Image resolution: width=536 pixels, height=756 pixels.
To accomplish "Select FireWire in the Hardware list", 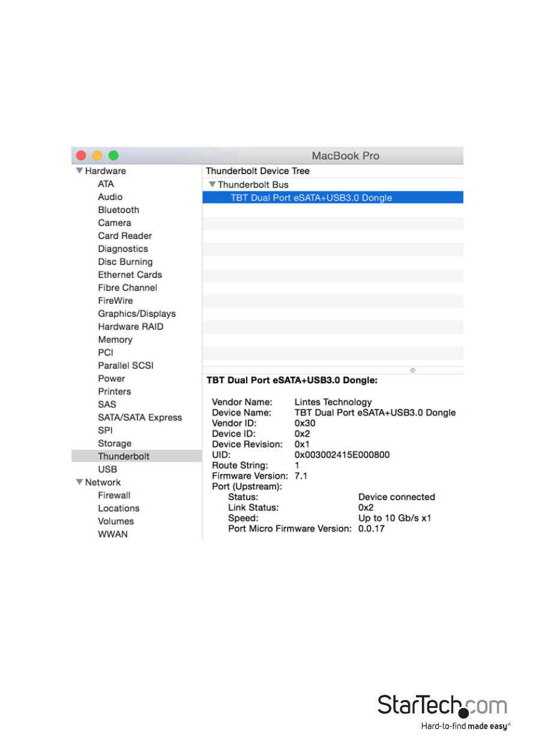I will (x=115, y=301).
